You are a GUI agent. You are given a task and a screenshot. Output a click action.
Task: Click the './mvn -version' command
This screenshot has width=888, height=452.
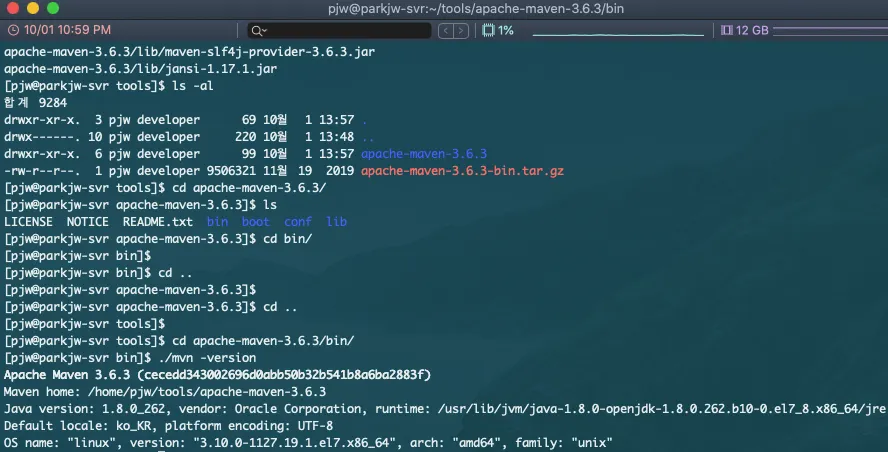(x=207, y=357)
